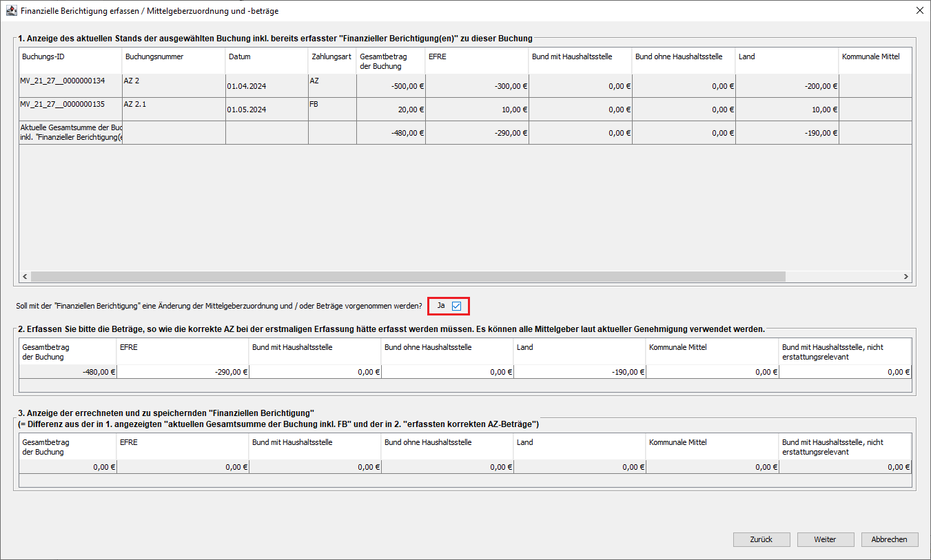Screen dimensions: 931x560
Task: Click section 2 Bund mit Haushaltsstelle amount field
Action: pos(315,372)
